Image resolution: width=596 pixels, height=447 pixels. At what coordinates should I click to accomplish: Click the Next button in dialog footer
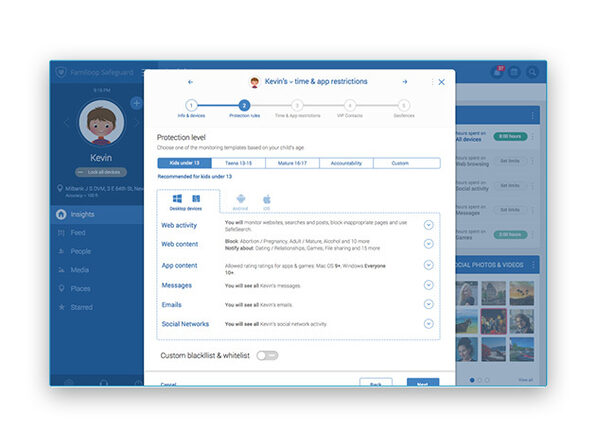coord(423,382)
